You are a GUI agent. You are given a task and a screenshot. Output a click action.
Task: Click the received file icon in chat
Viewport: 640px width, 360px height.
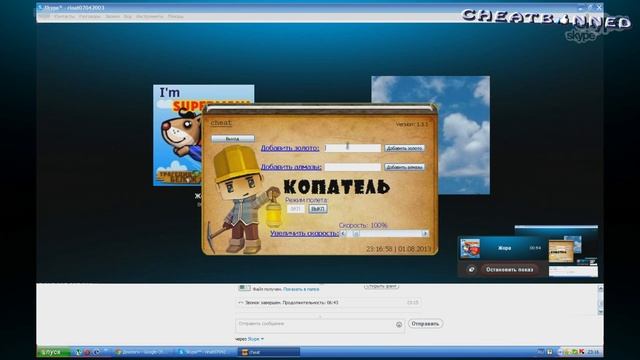(244, 288)
